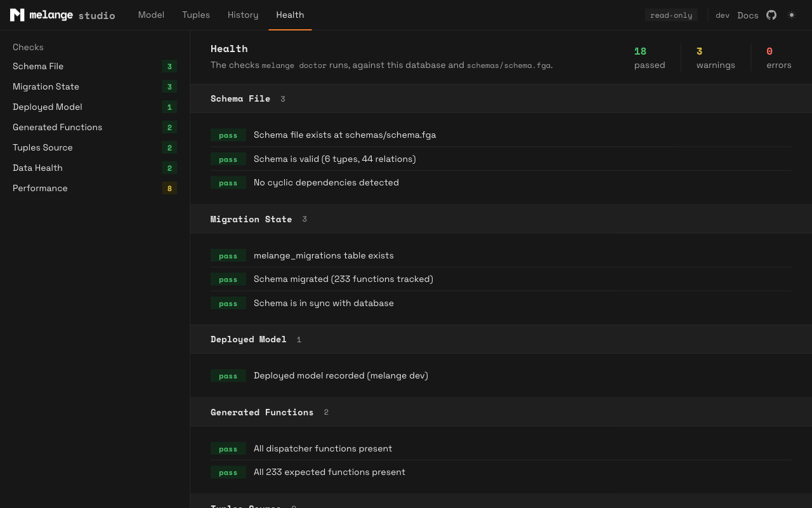Viewport: 812px width, 508px height.
Task: Open the Docs link
Action: coord(748,15)
